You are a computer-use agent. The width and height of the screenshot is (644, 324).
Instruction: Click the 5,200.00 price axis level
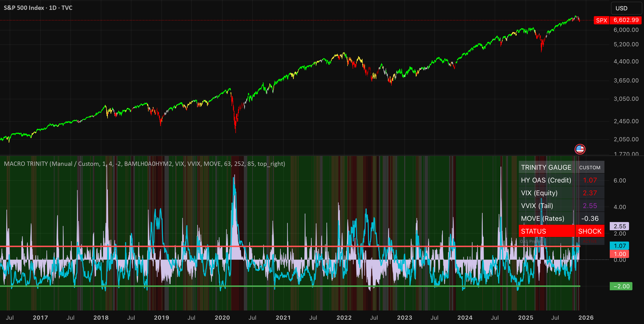coord(626,44)
